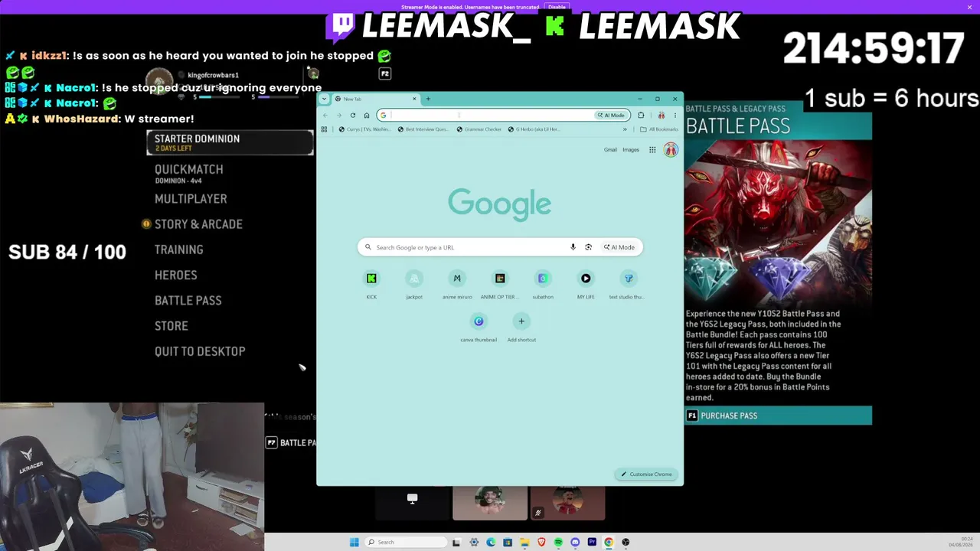Open Microsoft Edge from the taskbar

click(491, 543)
